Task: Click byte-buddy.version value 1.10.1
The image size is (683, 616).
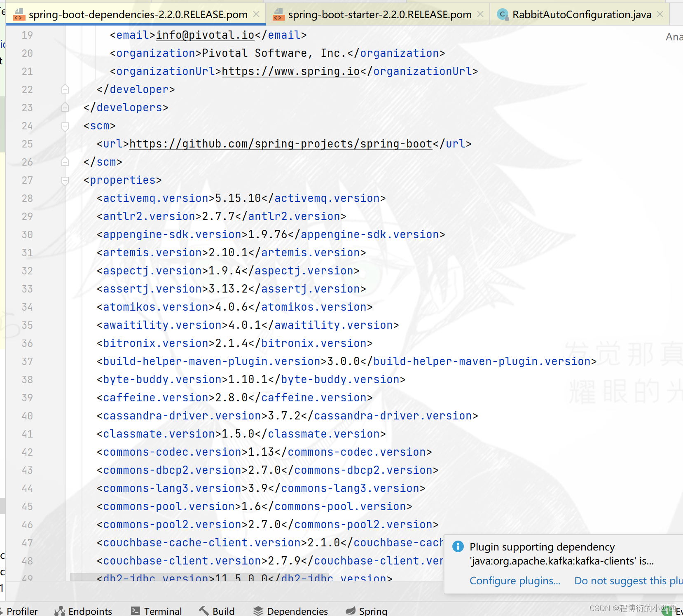Action: click(x=248, y=379)
